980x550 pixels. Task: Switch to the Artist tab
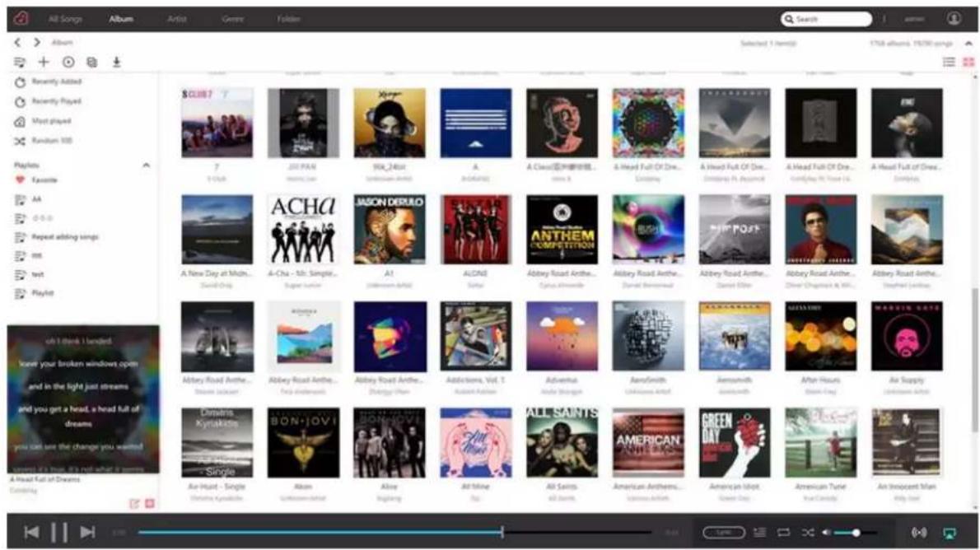pyautogui.click(x=177, y=19)
